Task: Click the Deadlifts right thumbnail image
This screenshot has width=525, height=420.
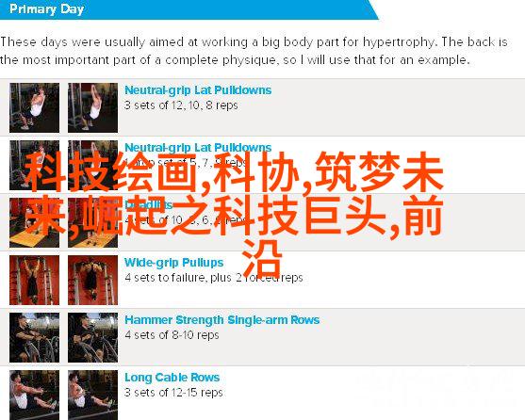Action: (92, 222)
